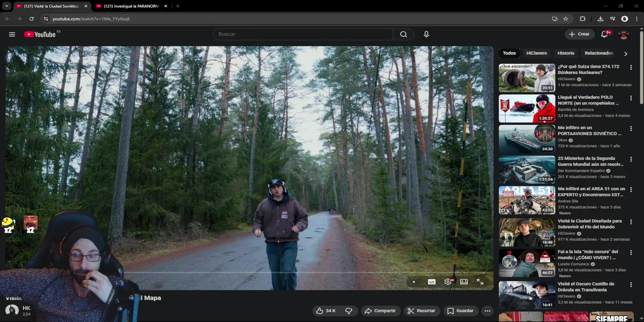
Task: Pause the video with the player button
Action: 414,282
